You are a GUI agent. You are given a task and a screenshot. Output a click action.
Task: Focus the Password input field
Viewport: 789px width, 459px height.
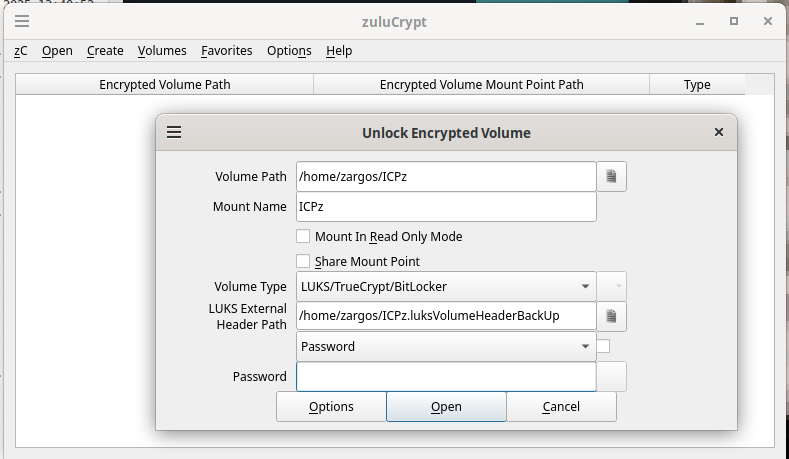pos(446,377)
